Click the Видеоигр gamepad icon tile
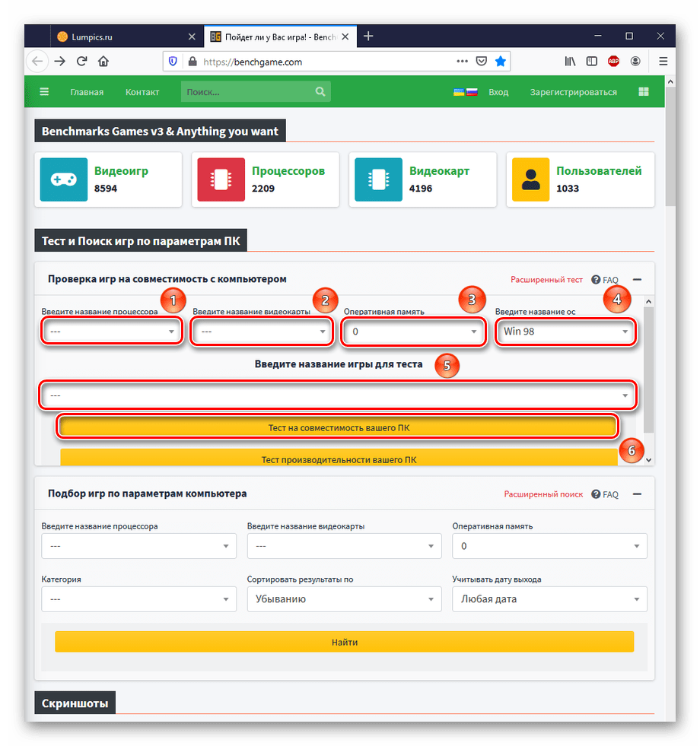 tap(64, 179)
